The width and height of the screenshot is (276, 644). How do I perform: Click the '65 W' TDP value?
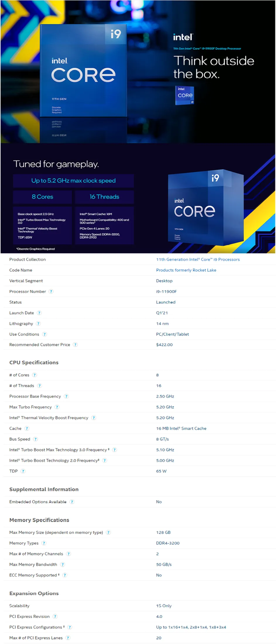pyautogui.click(x=161, y=471)
